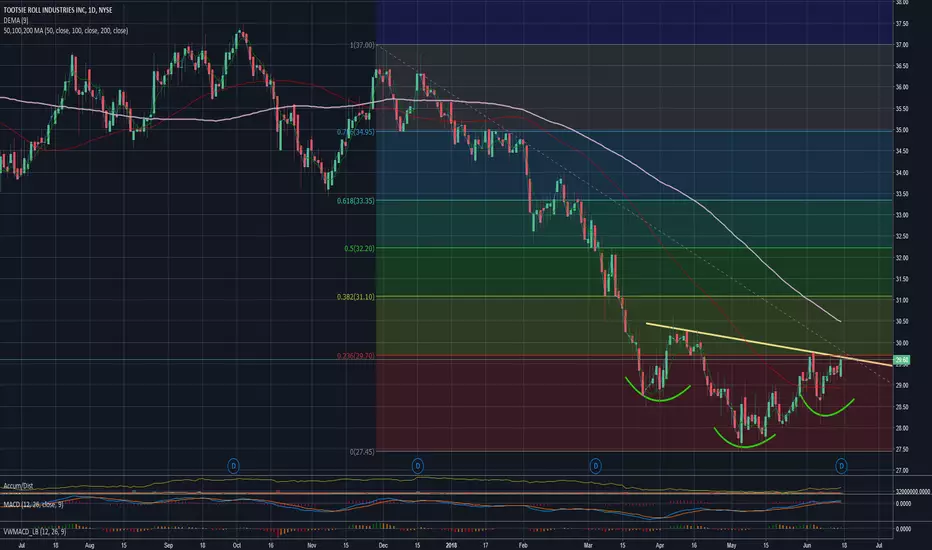Click the Dec label on time axis

point(383,545)
